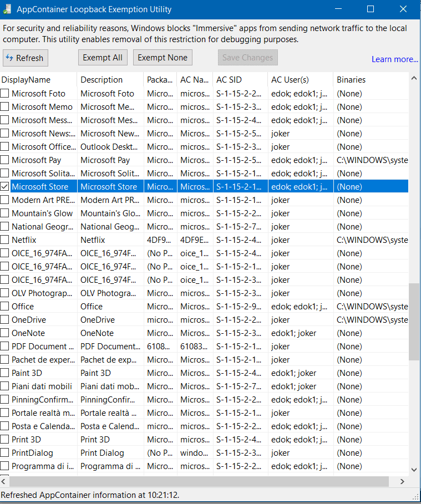Click the horizontal scrollbar left arrow

[x=3, y=481]
